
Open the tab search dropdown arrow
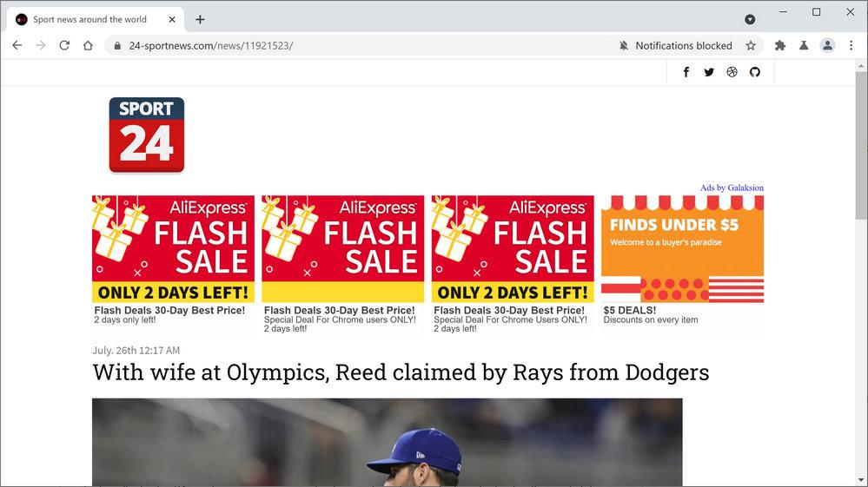[750, 19]
